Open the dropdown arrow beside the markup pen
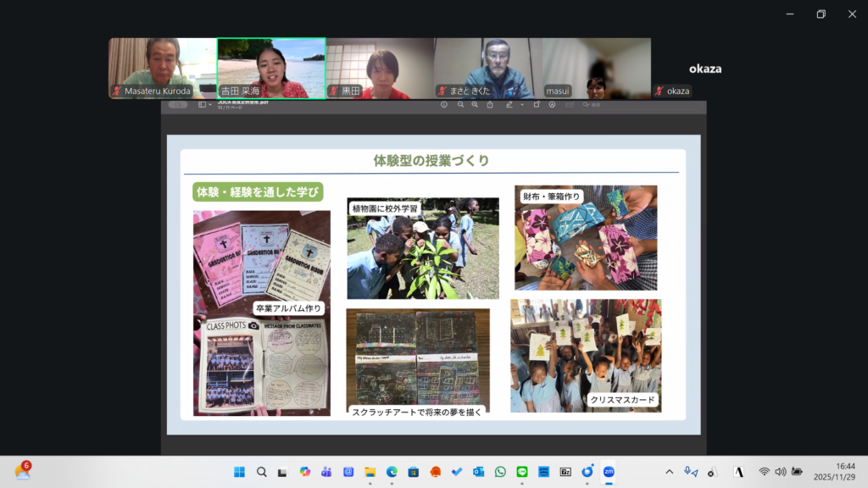 [521, 105]
